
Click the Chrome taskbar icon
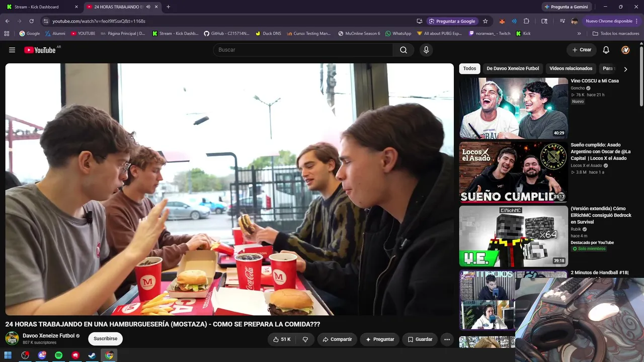tap(109, 355)
